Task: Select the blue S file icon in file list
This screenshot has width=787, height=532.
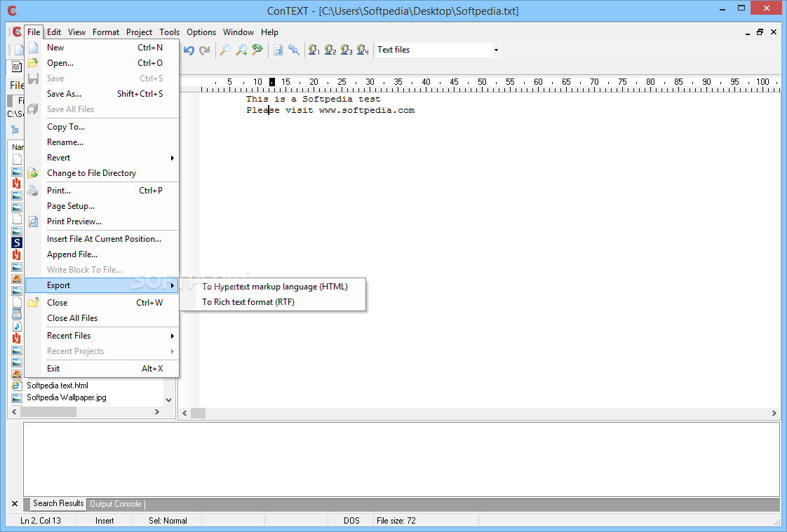Action: 17,243
